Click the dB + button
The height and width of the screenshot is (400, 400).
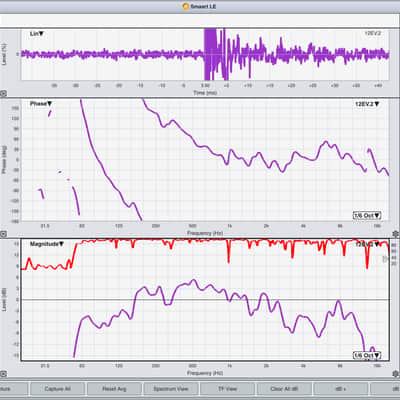point(341,389)
